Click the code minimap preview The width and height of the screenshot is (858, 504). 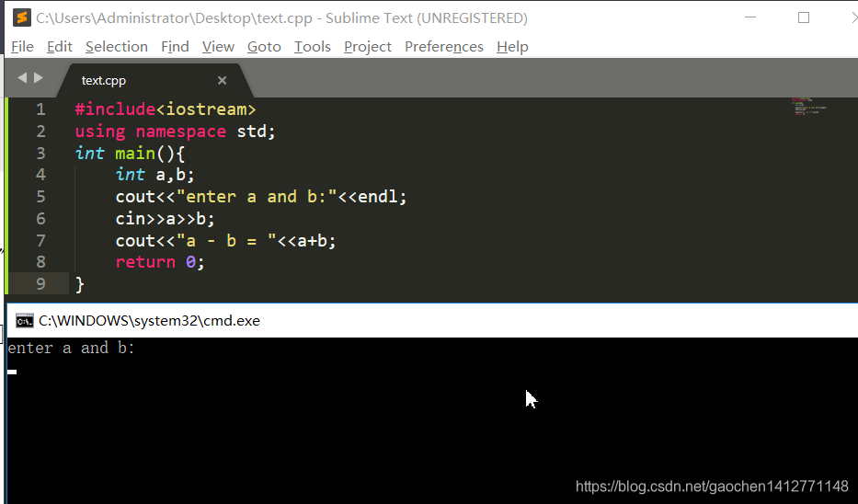coord(808,108)
